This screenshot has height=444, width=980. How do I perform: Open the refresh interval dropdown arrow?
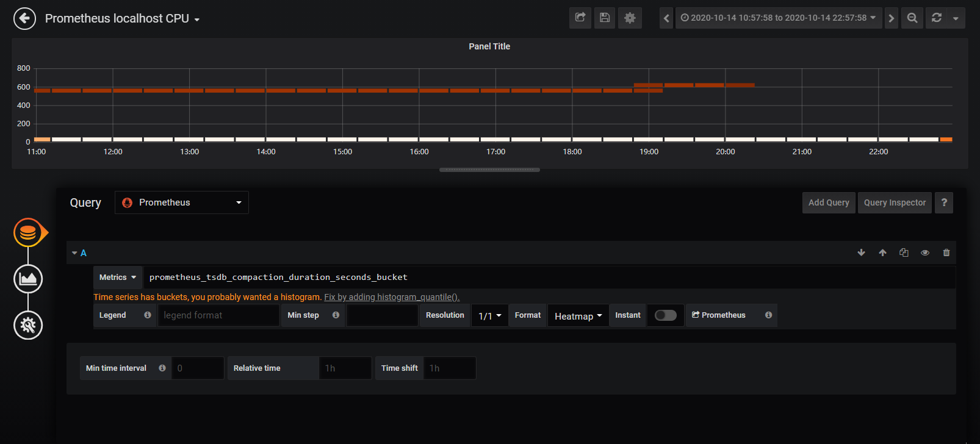coord(956,18)
